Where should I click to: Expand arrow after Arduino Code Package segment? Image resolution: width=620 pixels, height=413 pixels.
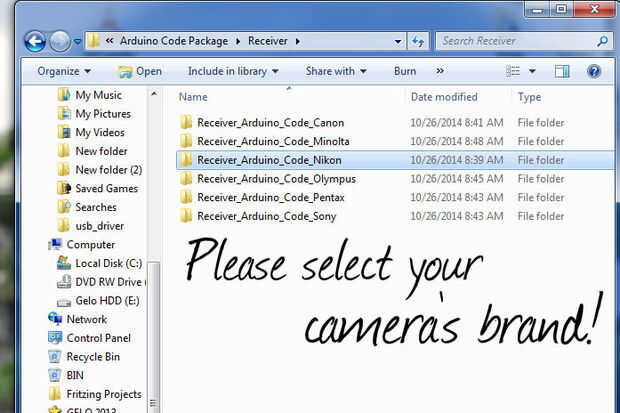[x=238, y=41]
